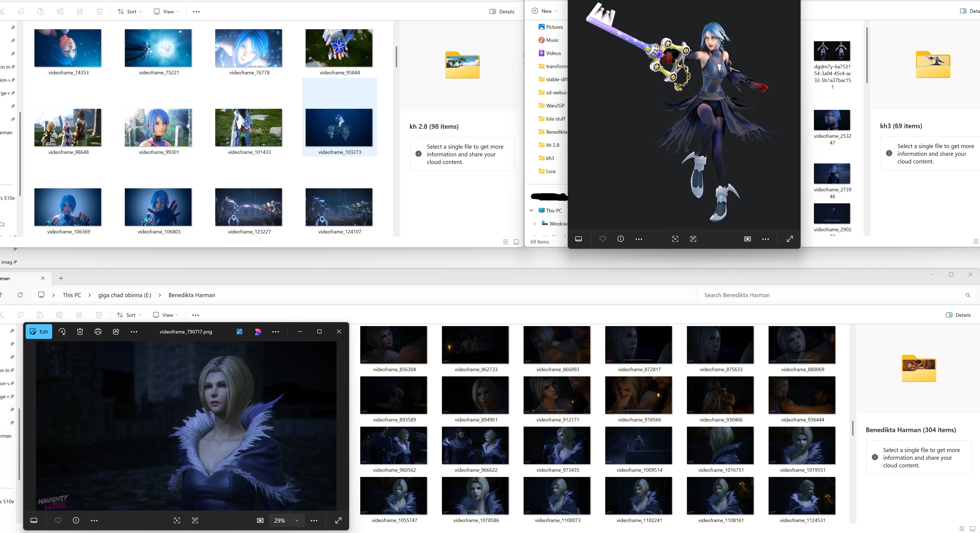Favorite the keyblade character image with the heart
The image size is (980, 533).
click(x=603, y=239)
